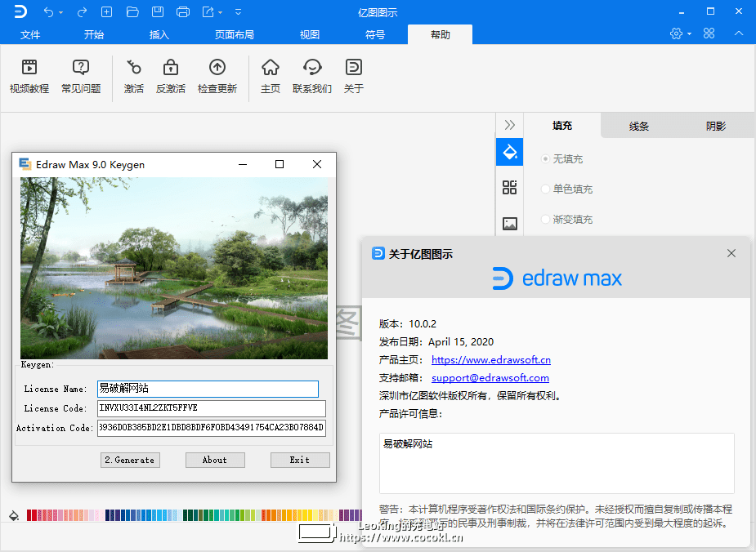Viewport: 756px width, 552px height.
Task: Redo the last action
Action: point(82,12)
